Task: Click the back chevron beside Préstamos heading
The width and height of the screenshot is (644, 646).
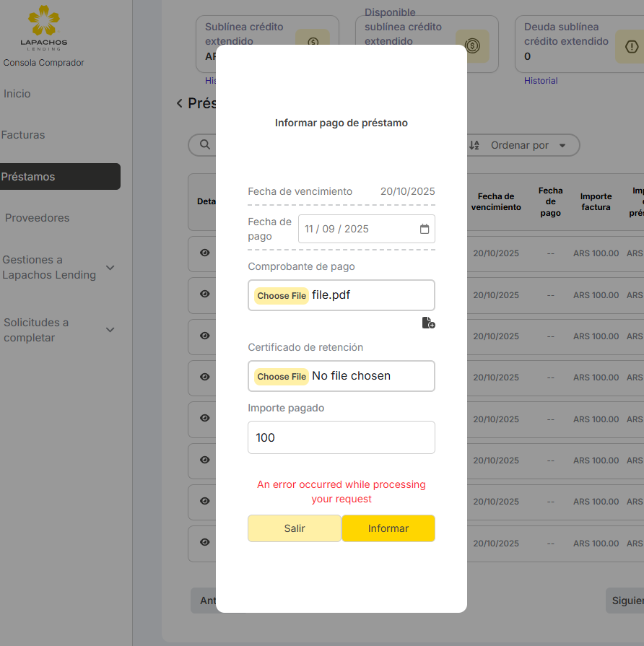Action: pos(180,104)
